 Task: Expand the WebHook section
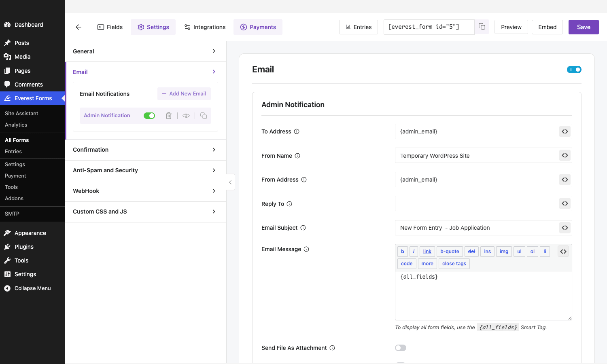click(x=146, y=191)
